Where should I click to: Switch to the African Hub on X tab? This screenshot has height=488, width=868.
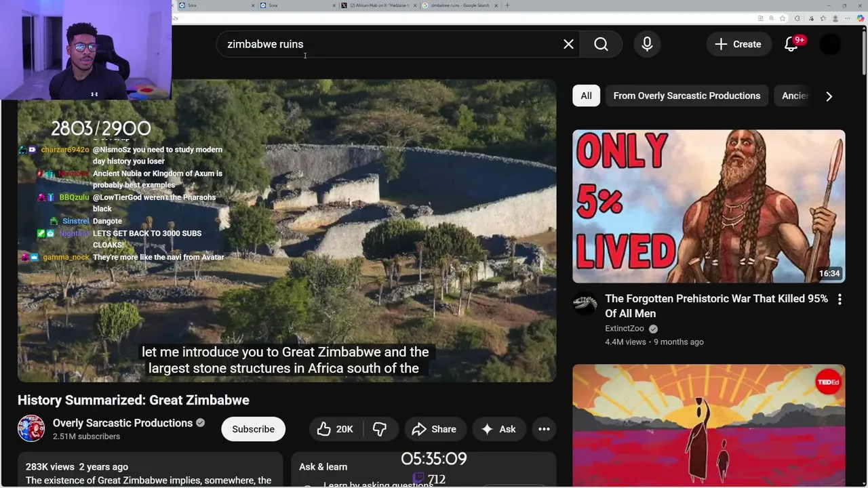(378, 5)
